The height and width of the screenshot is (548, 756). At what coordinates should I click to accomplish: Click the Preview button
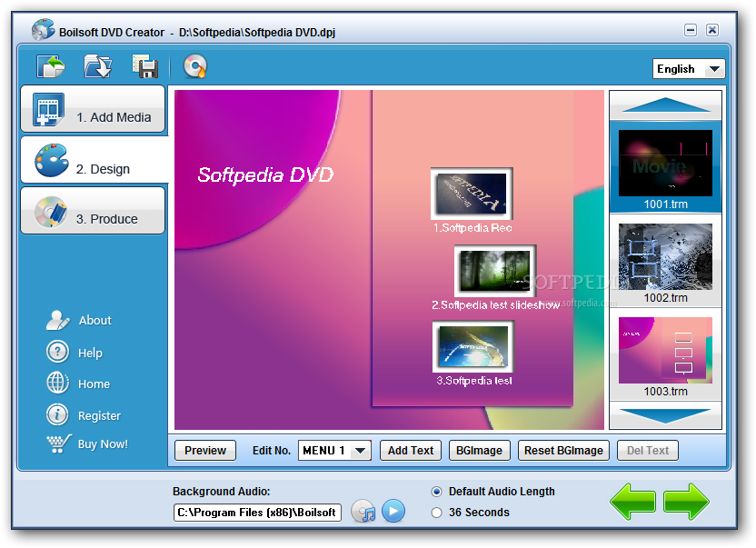point(205,451)
